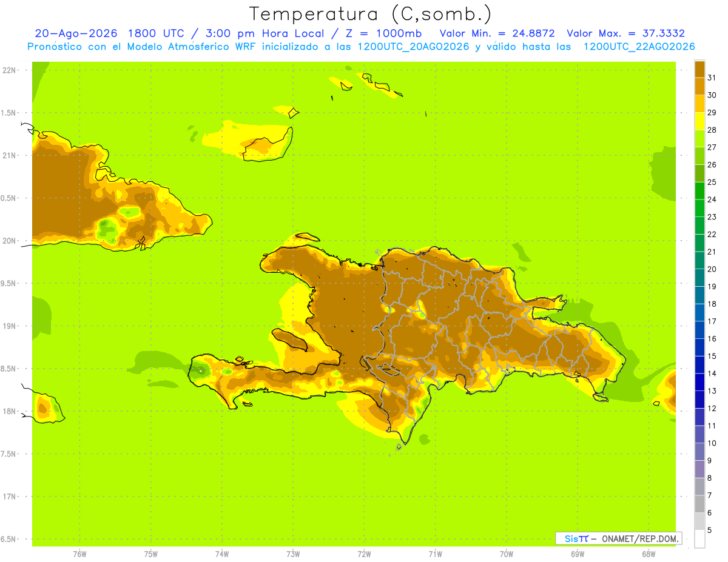The image size is (728, 562).
Task: Click the latitude label "17N"
Action: pyautogui.click(x=10, y=497)
